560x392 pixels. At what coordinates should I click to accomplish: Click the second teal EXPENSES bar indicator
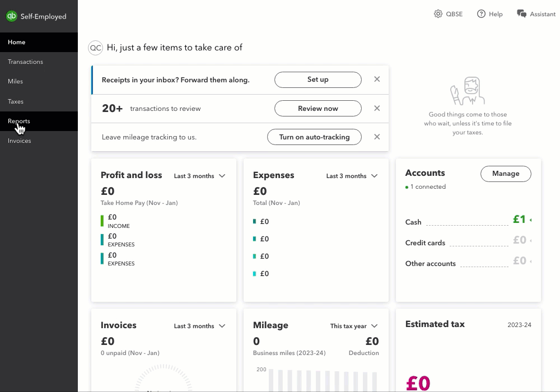(102, 259)
